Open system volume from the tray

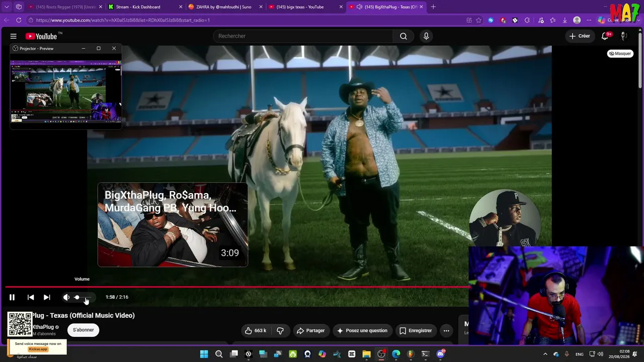point(600,354)
